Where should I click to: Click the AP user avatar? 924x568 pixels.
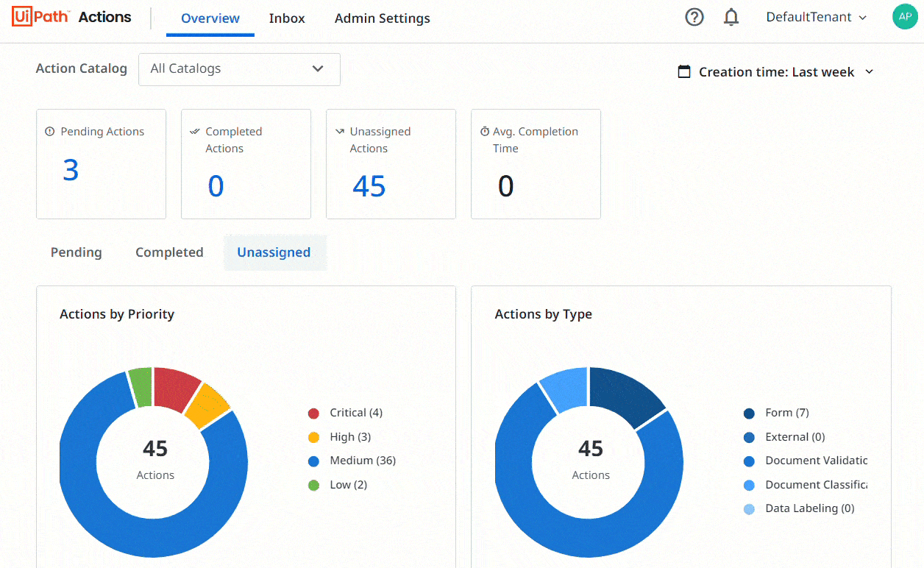tap(904, 17)
